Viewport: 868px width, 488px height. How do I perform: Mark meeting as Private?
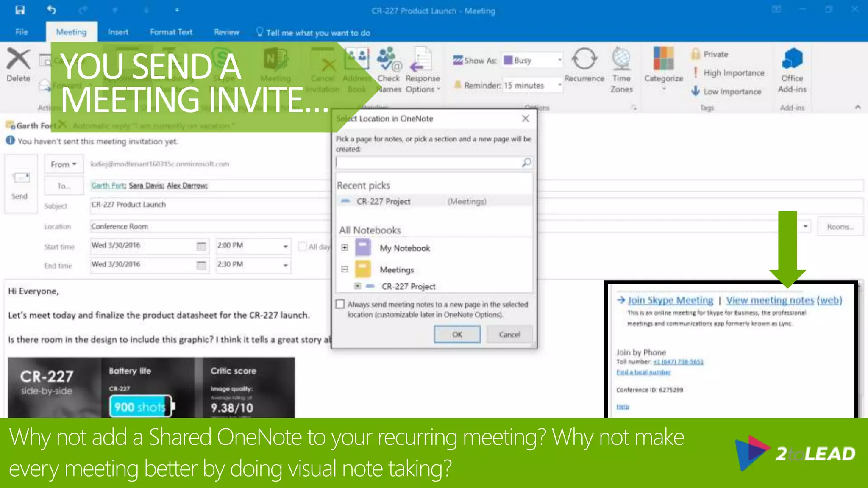[710, 54]
